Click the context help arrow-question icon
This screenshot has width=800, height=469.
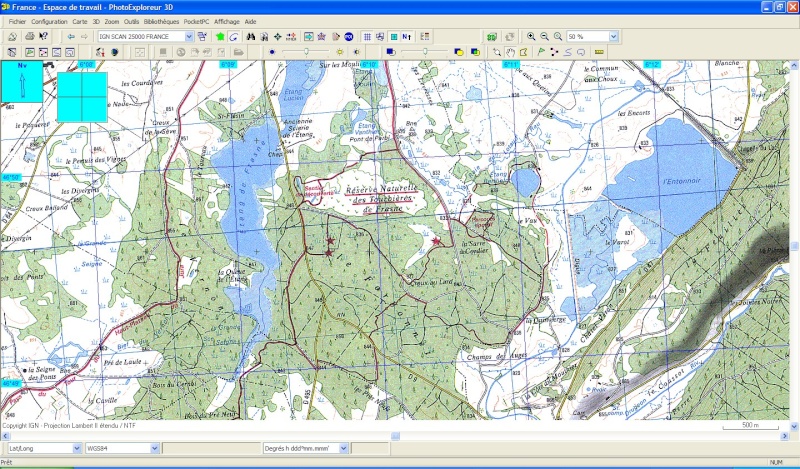click(x=43, y=37)
